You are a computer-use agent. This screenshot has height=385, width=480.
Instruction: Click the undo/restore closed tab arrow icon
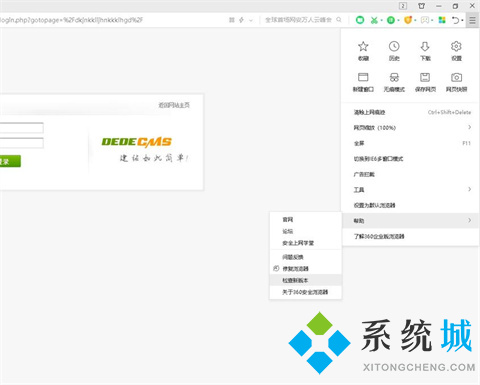pyautogui.click(x=455, y=20)
